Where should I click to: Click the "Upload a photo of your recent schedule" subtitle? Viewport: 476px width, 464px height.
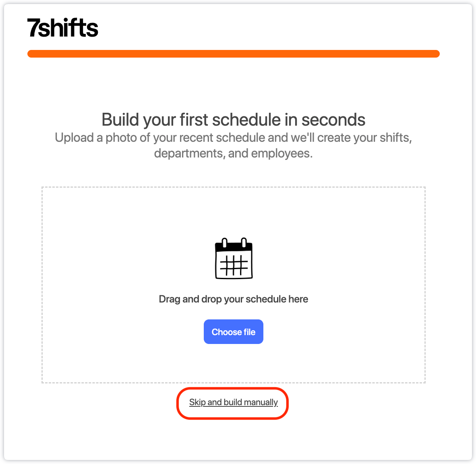click(x=233, y=138)
